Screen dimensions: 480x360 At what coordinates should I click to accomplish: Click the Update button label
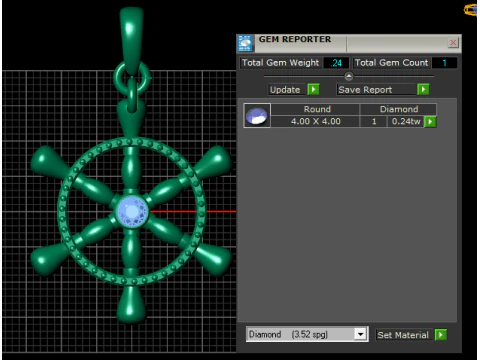[285, 90]
